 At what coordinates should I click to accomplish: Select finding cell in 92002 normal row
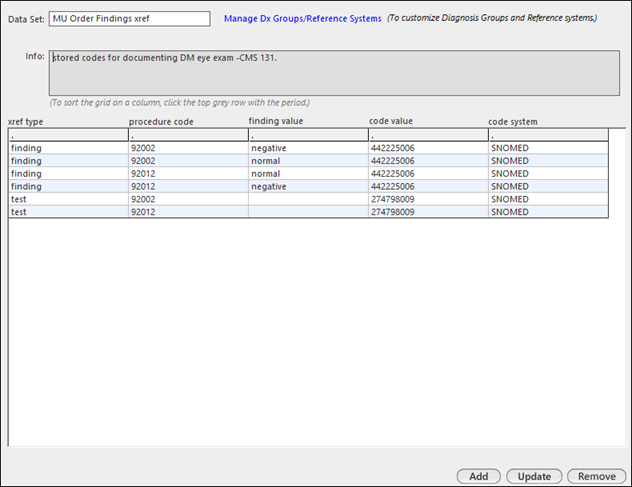coord(68,161)
